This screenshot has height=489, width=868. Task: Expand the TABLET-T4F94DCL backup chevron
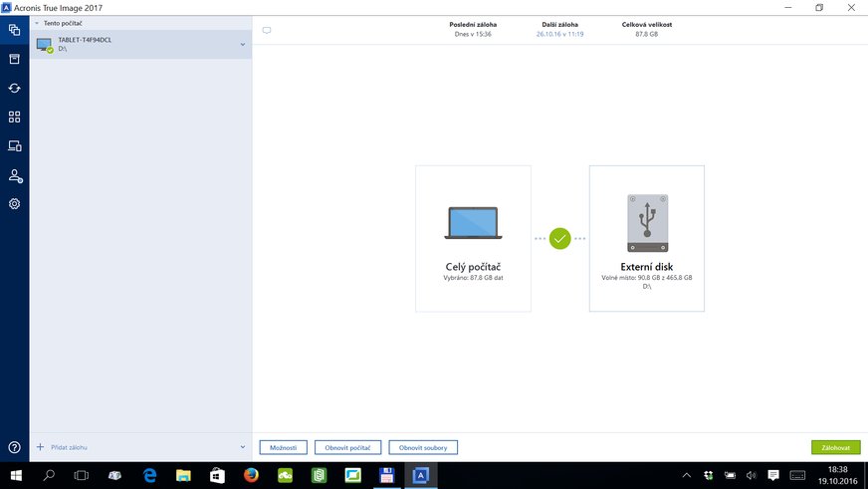tap(243, 44)
